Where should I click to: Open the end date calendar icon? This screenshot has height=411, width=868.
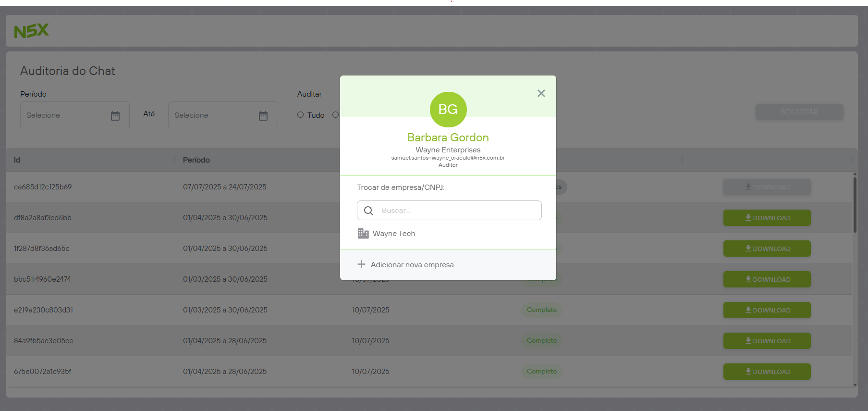(263, 115)
